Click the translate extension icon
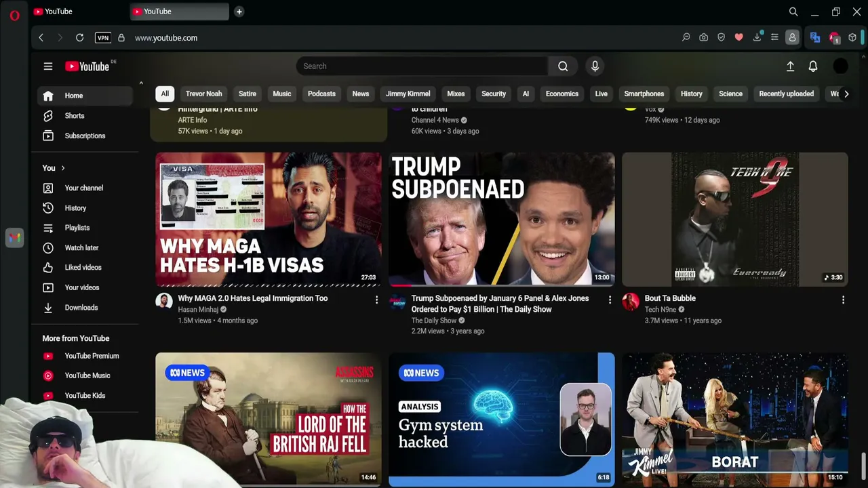The height and width of the screenshot is (488, 868). point(815,38)
